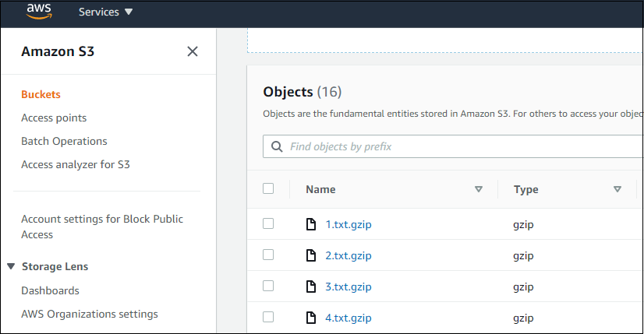The width and height of the screenshot is (644, 334).
Task: Focus the Find objects by prefix field
Action: (453, 146)
